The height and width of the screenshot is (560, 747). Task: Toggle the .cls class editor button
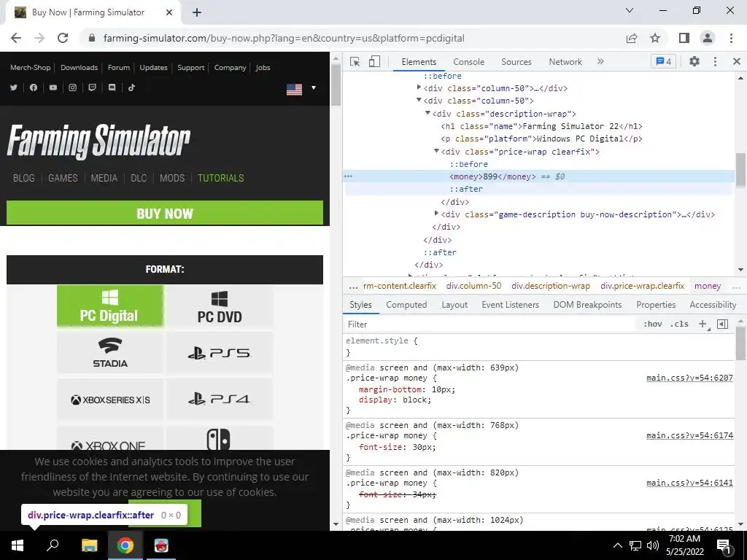click(679, 324)
